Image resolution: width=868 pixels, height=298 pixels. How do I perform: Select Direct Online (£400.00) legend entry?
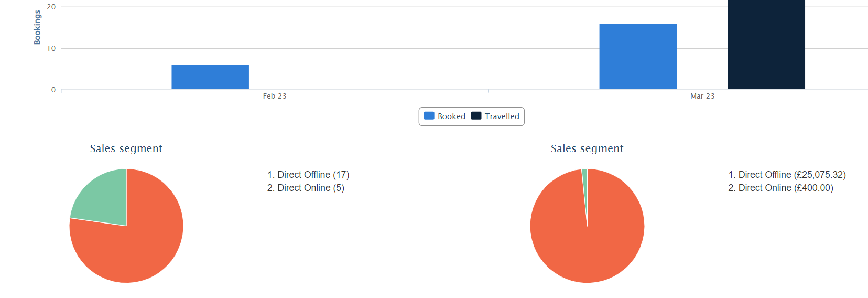click(x=780, y=188)
